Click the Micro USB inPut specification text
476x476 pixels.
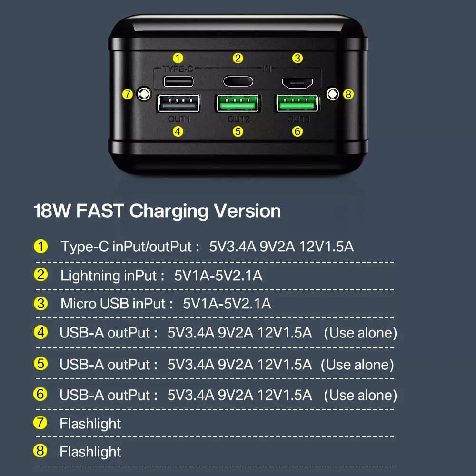pos(166,304)
